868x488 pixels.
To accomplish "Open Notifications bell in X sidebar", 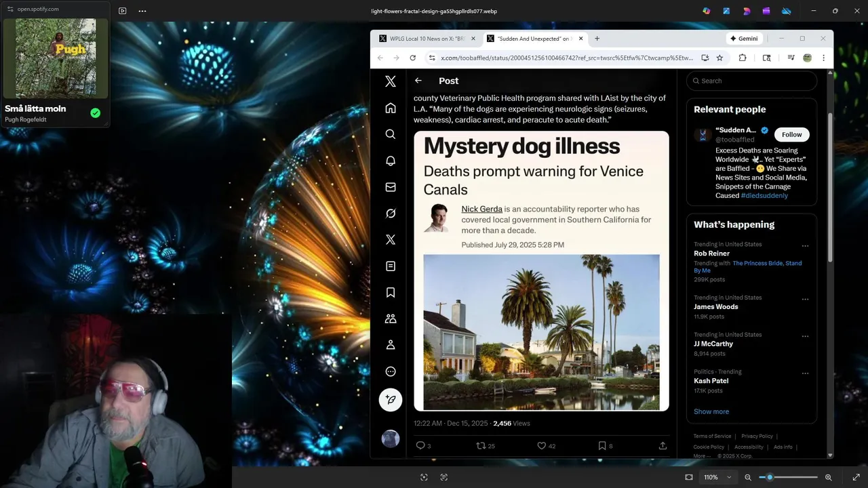I will click(x=391, y=161).
